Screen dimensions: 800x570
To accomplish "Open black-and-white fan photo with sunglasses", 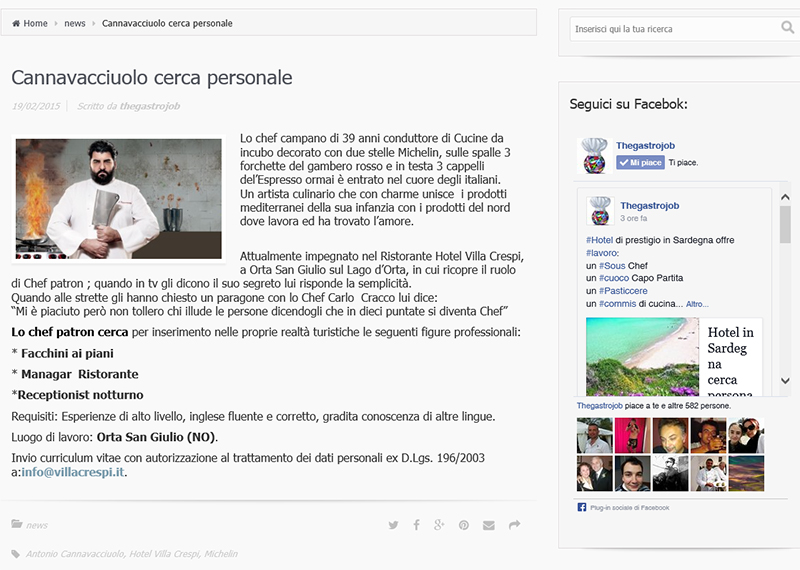I will [670, 474].
